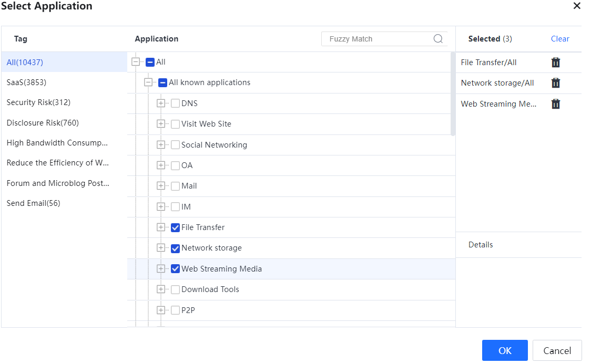The image size is (591, 364).
Task: Expand the Web Streaming Media node
Action: click(x=161, y=269)
